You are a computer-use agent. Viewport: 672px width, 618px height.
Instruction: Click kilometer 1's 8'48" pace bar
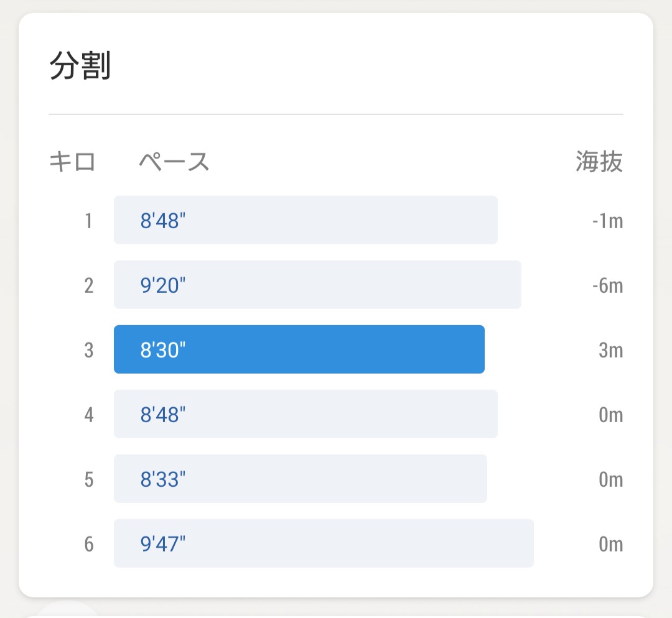coord(306,220)
